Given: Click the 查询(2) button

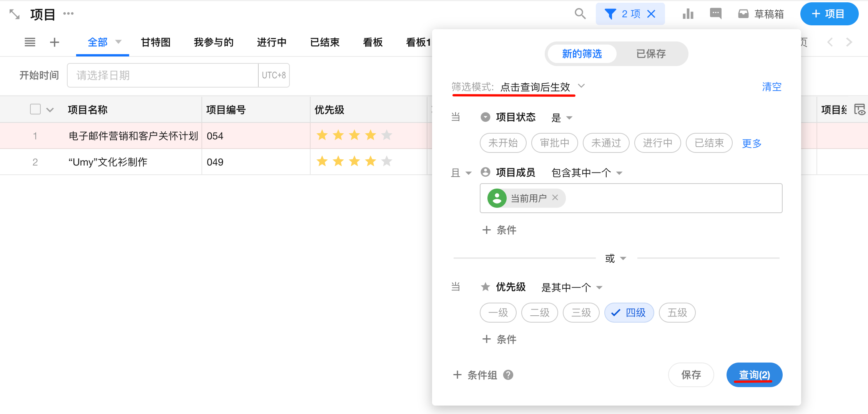Looking at the screenshot, I should click(754, 375).
